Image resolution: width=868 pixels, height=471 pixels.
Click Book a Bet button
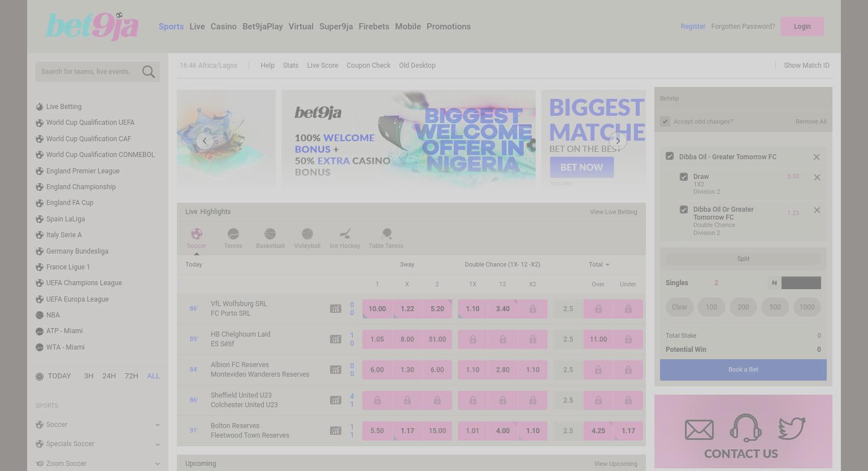pyautogui.click(x=743, y=369)
